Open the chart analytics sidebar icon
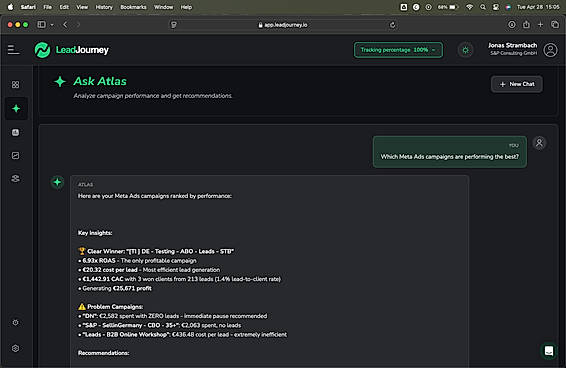This screenshot has width=566, height=368. click(16, 156)
